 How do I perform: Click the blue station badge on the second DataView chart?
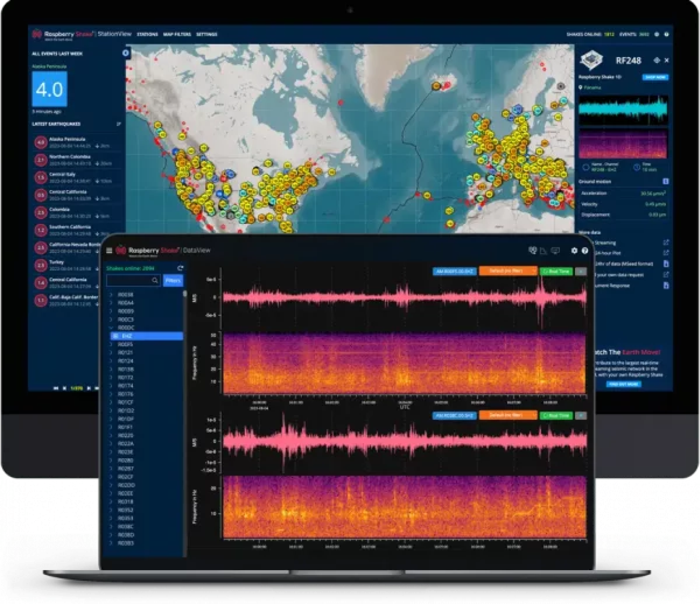[455, 416]
